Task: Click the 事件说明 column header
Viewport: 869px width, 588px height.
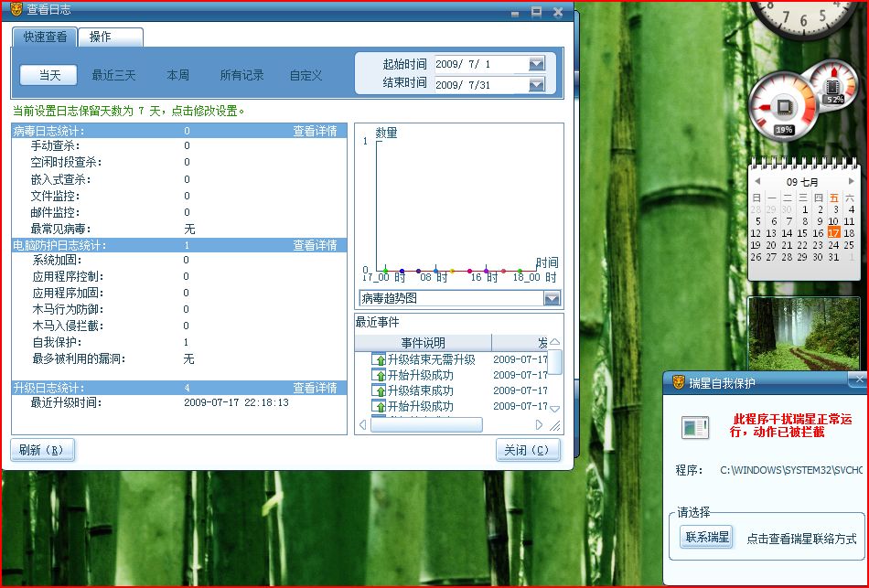Action: point(424,343)
